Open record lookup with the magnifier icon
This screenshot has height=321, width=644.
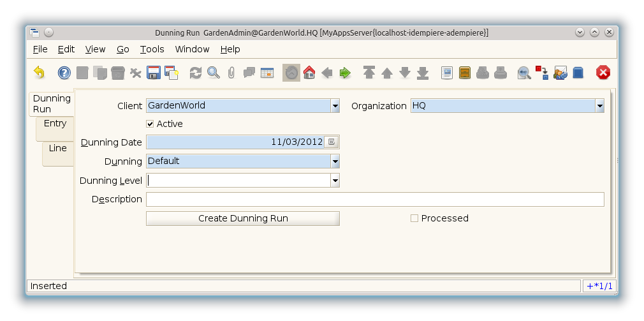click(x=214, y=73)
